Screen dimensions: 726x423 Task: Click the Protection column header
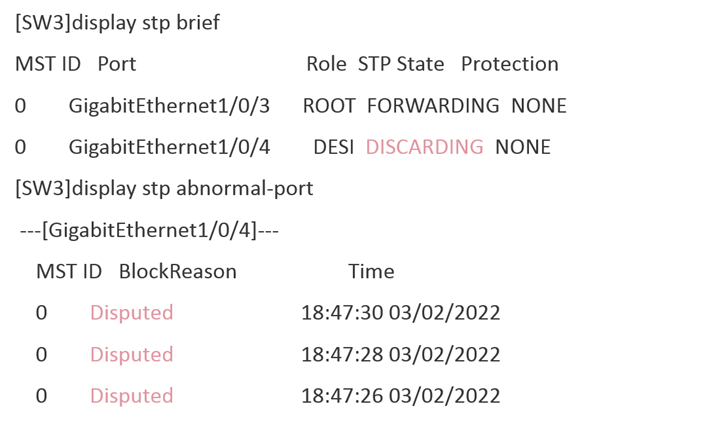pos(510,64)
